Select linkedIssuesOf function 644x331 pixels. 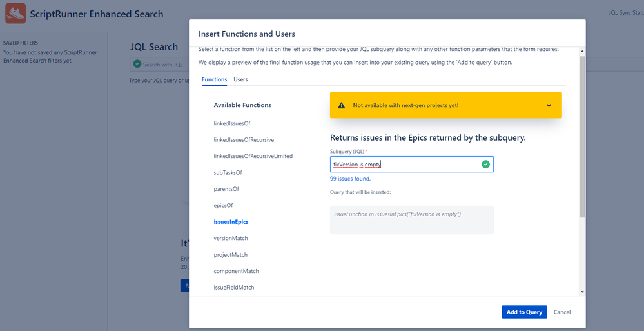231,123
